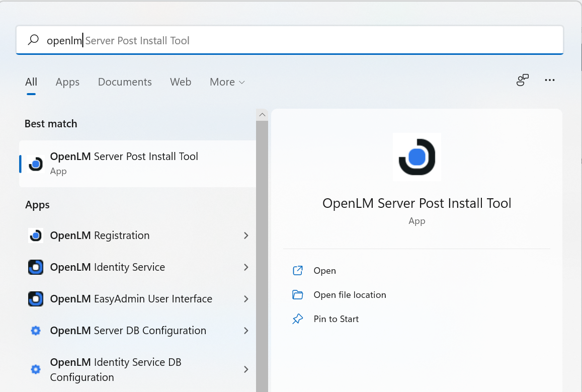Open the More filter dropdown

pos(227,82)
